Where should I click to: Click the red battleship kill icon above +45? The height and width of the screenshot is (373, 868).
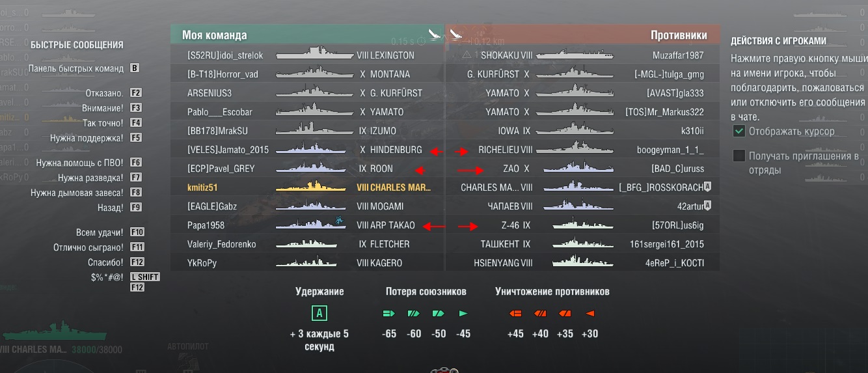(x=515, y=314)
